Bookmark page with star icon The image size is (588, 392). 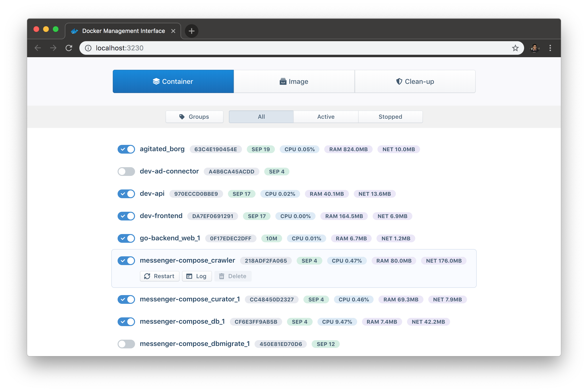(x=515, y=48)
